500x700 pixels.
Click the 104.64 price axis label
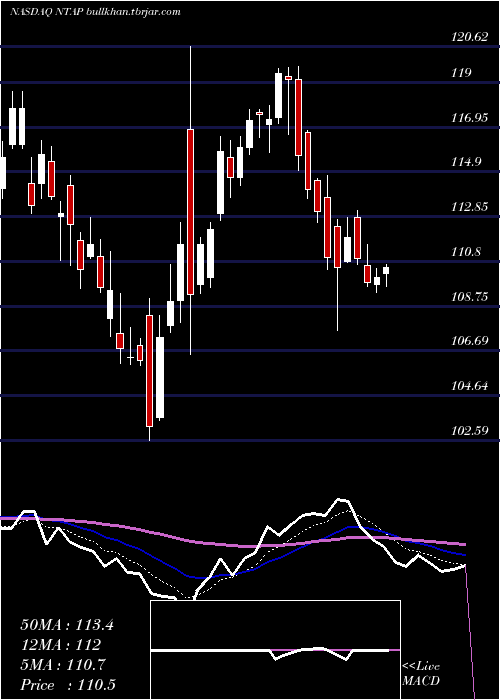click(469, 386)
